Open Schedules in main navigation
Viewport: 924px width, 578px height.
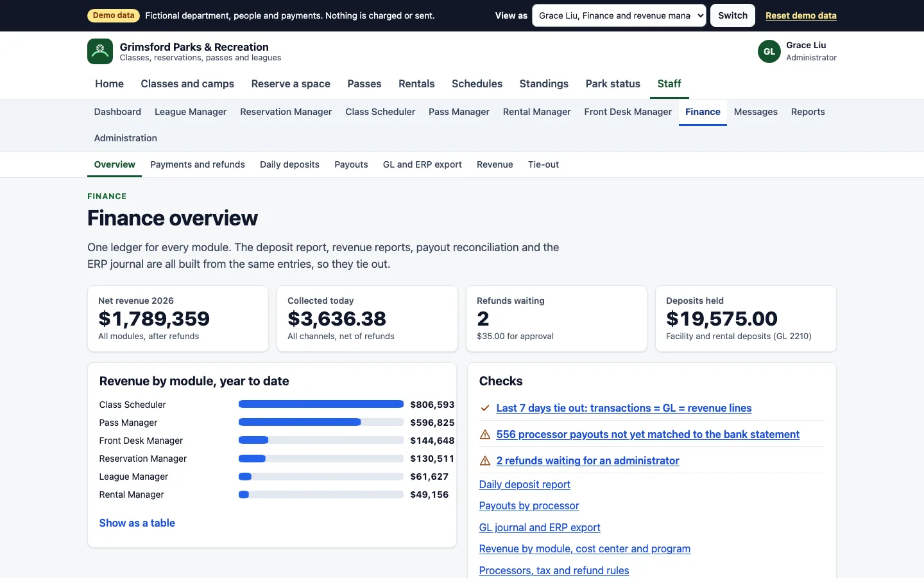click(x=477, y=83)
